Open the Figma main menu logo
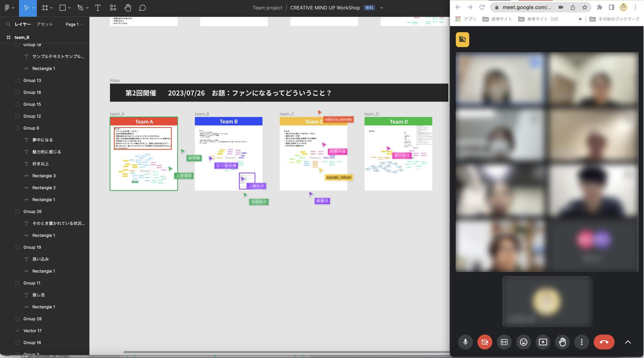 point(7,8)
